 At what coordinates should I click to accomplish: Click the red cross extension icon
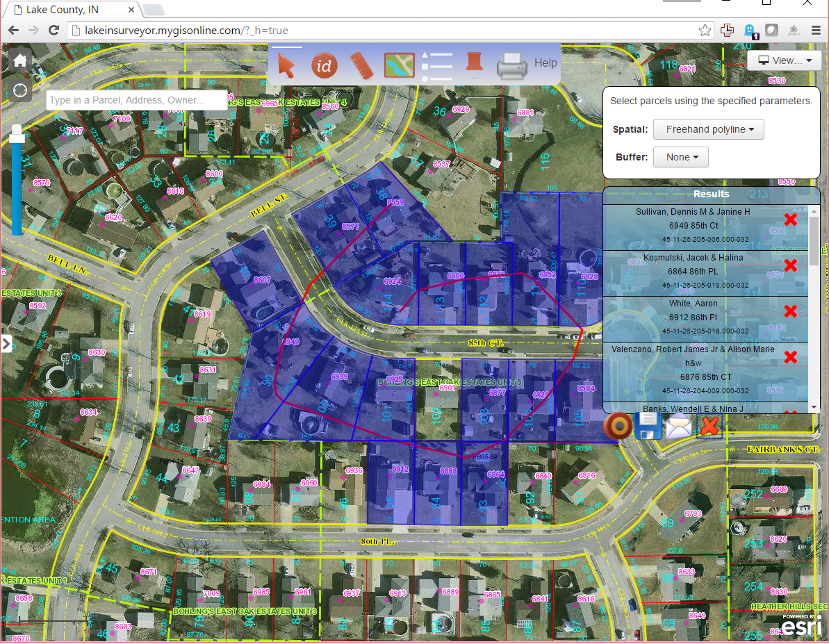(727, 30)
